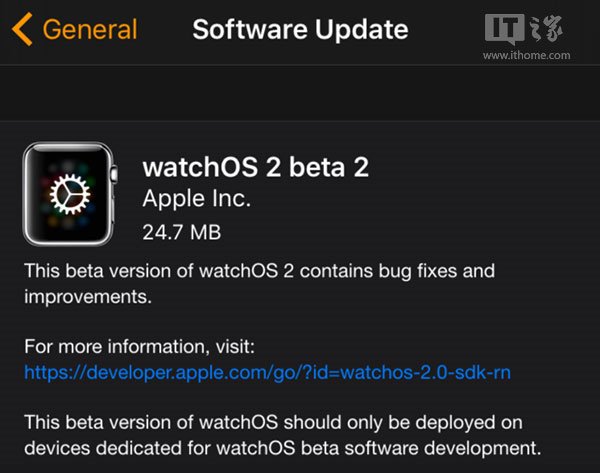Click the empty gray section above update details
The width and height of the screenshot is (600, 473).
(300, 93)
